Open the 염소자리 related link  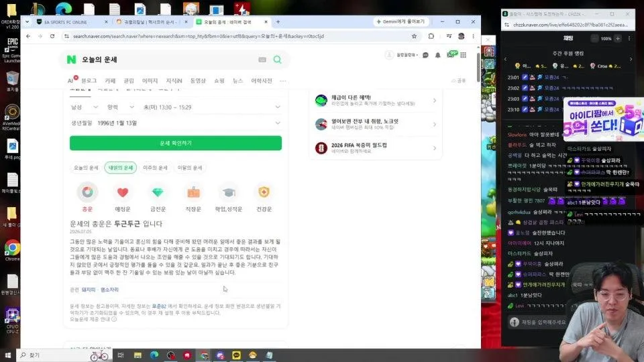coord(109,290)
